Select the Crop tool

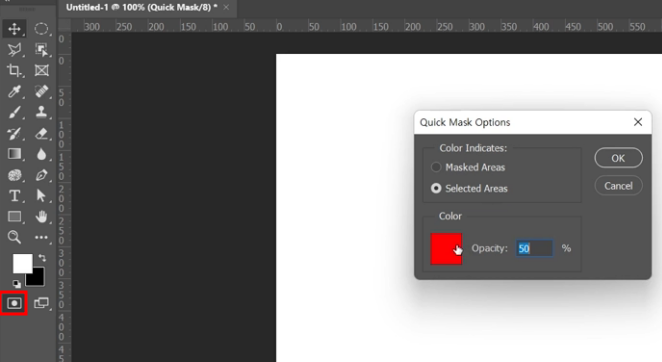pos(14,71)
